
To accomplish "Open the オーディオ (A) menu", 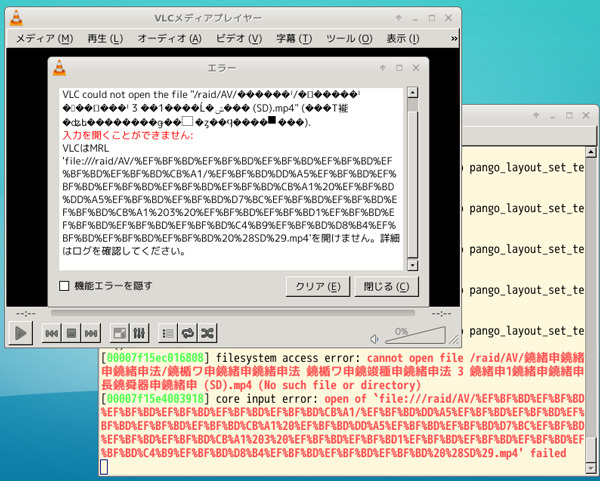I will pyautogui.click(x=169, y=39).
